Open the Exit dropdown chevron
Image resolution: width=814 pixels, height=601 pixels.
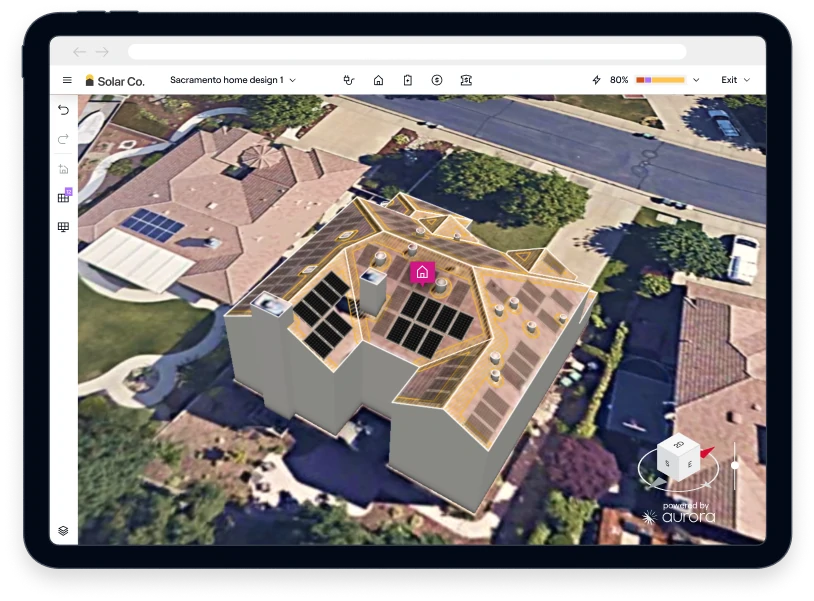[x=748, y=79]
